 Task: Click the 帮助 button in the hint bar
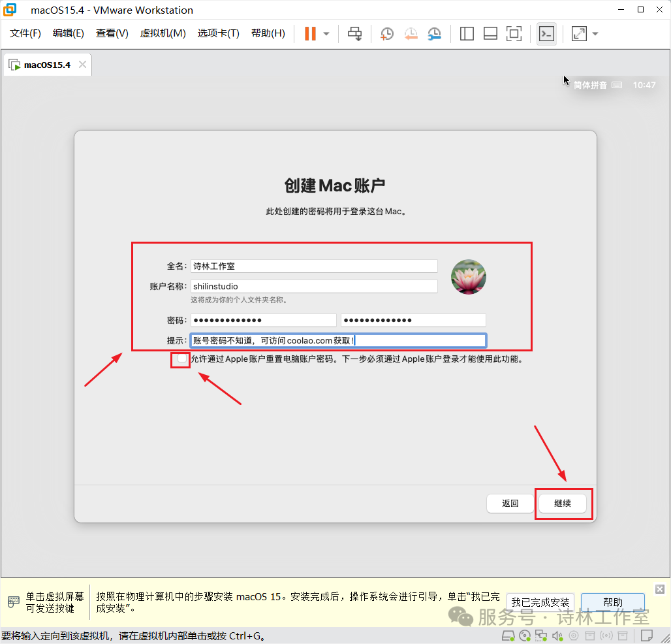tap(613, 602)
